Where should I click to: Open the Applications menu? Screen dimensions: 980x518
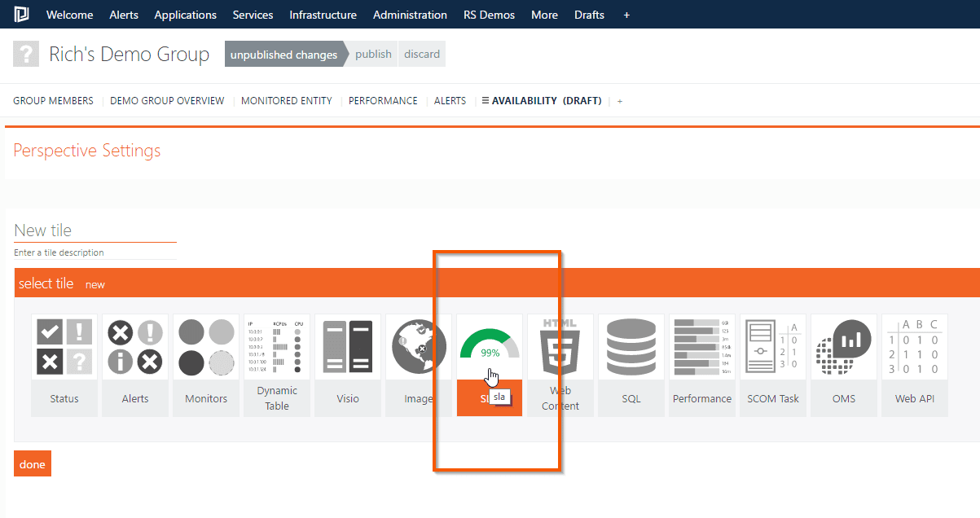pyautogui.click(x=185, y=15)
